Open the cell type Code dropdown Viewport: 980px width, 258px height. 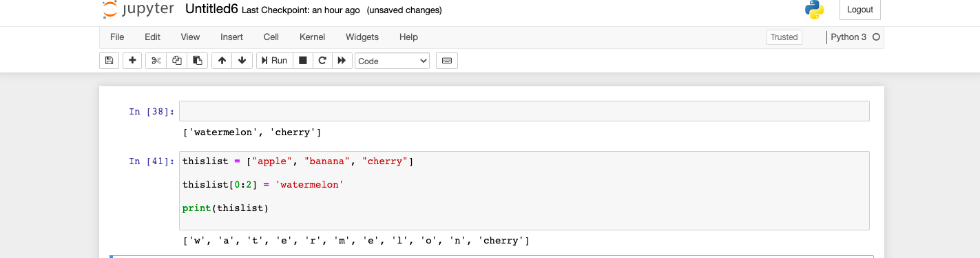click(392, 61)
